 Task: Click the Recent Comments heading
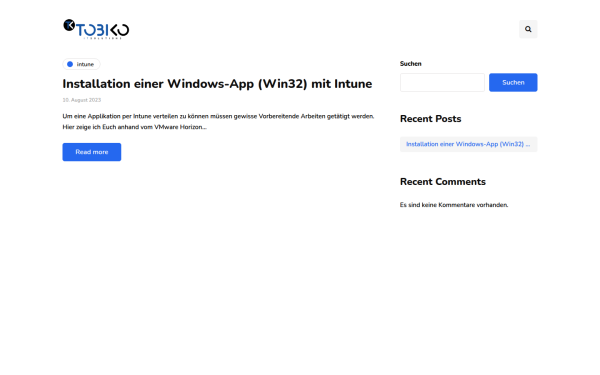(443, 182)
